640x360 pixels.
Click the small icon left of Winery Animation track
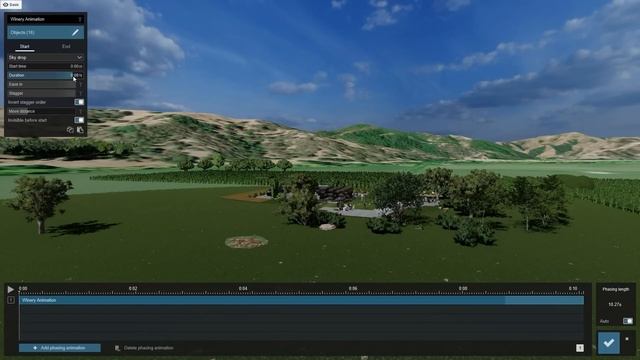11,300
